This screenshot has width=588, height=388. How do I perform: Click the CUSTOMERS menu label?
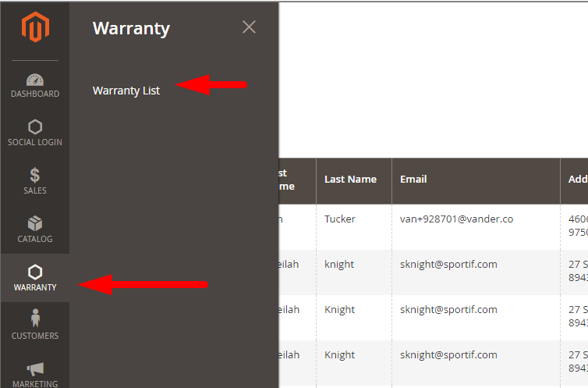(x=35, y=336)
